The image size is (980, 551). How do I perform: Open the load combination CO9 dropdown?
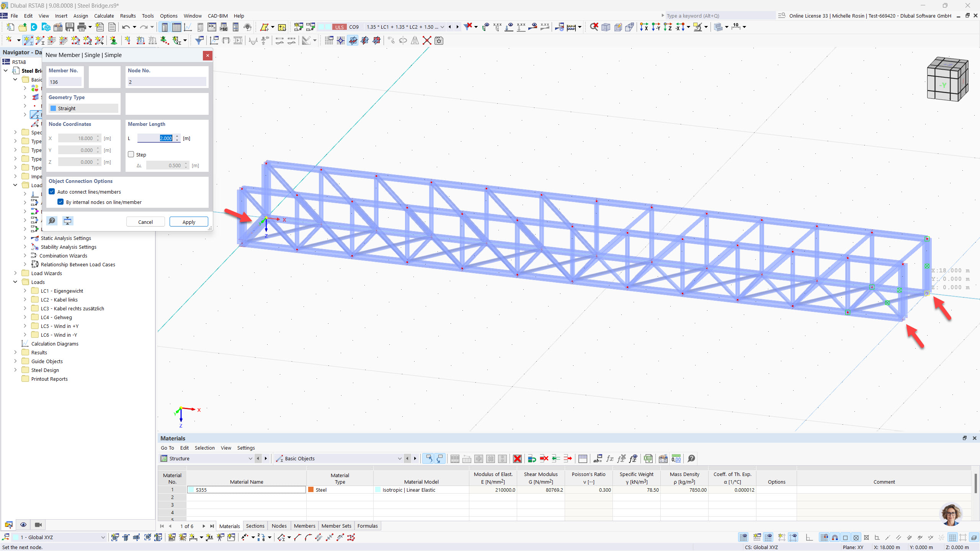[x=442, y=27]
